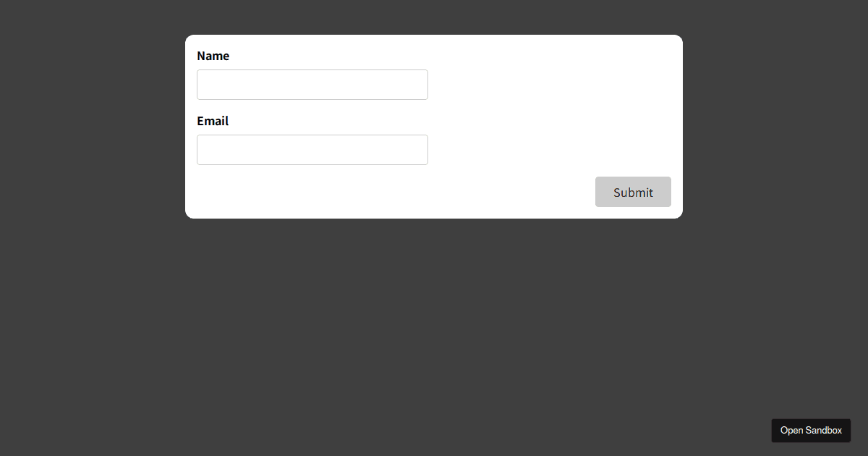Viewport: 868px width, 456px height.
Task: Activate the Submit button on the form
Action: pyautogui.click(x=632, y=192)
